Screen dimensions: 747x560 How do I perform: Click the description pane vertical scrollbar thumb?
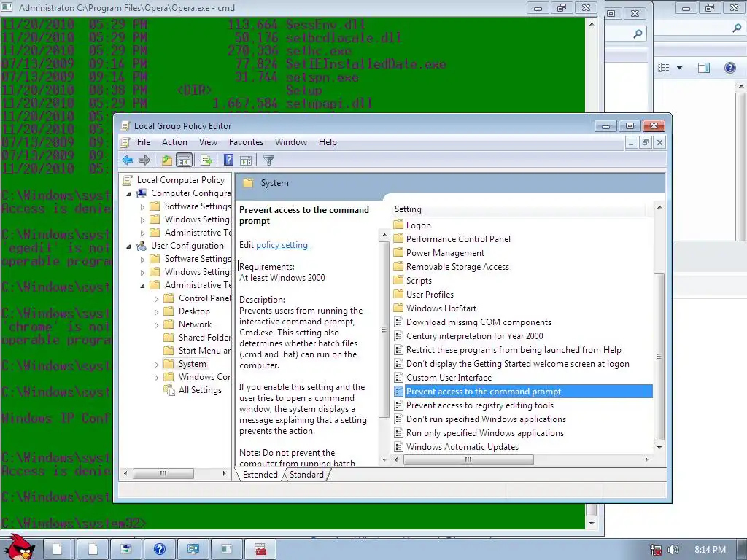tap(384, 330)
